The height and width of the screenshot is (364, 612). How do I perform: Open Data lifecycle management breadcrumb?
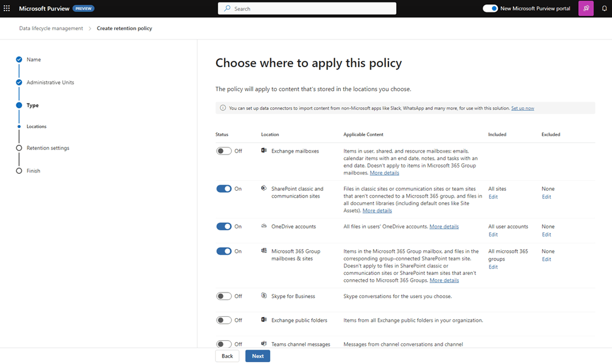point(51,28)
